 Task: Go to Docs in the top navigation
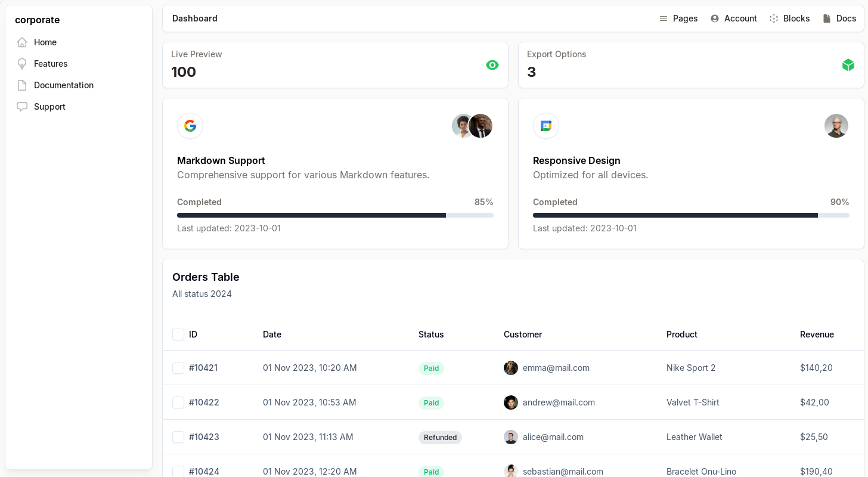(839, 18)
